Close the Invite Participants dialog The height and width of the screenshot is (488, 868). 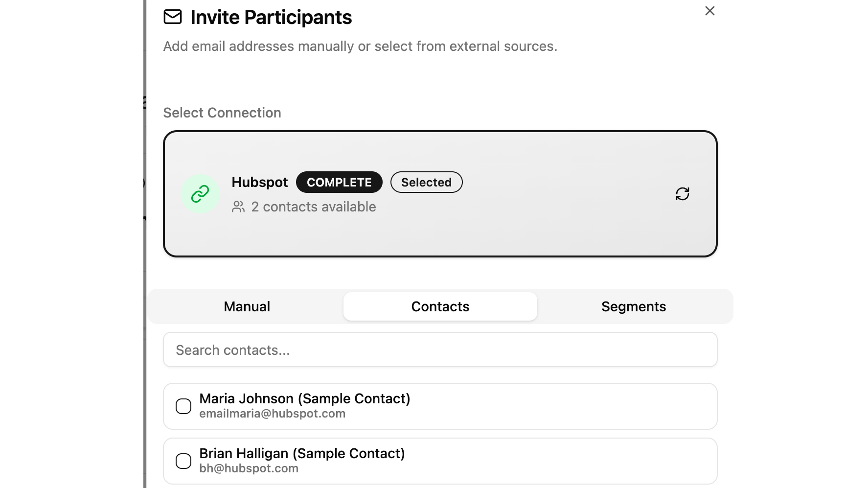click(709, 11)
